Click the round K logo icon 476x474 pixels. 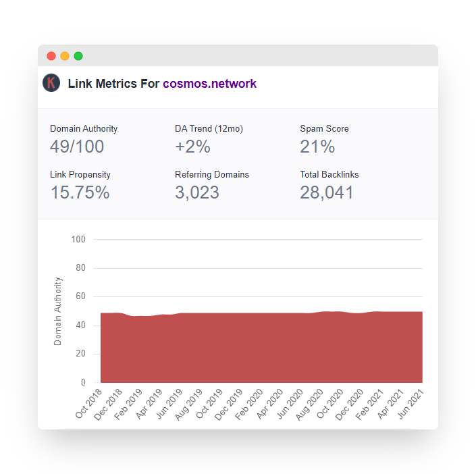[51, 83]
